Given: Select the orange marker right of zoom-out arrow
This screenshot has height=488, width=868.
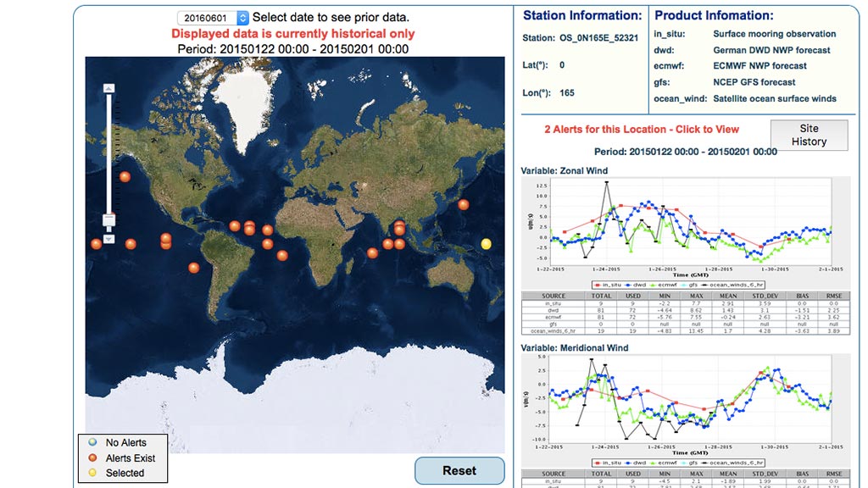Looking at the screenshot, I should [131, 244].
